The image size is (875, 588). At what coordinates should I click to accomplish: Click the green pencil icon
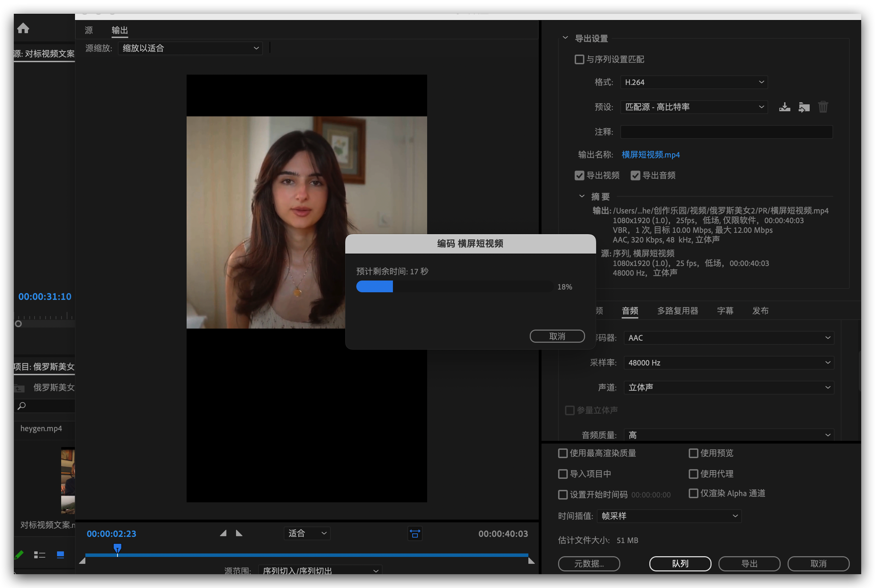(x=19, y=554)
